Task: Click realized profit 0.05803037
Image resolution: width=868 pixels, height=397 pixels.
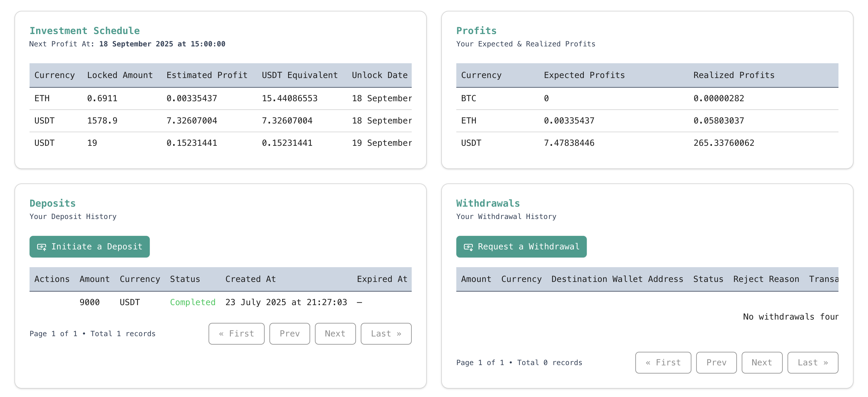Action: pyautogui.click(x=719, y=121)
